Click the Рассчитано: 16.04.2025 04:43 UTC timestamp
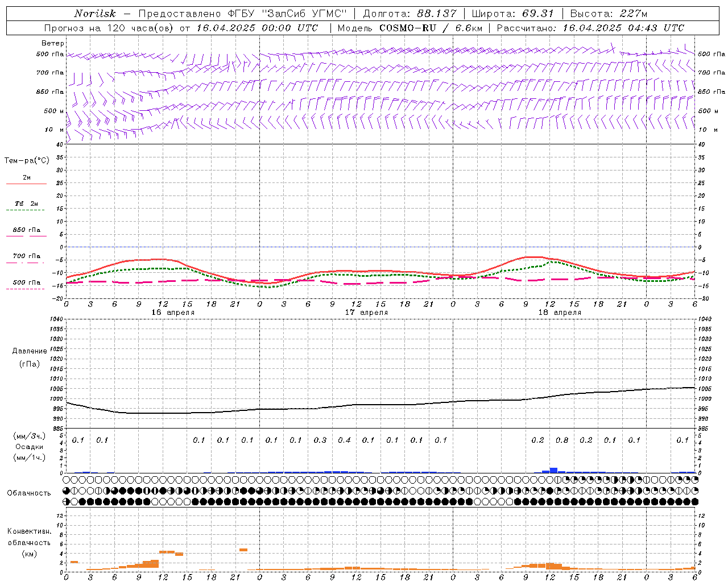Image resolution: width=728 pixels, height=582 pixels. (x=590, y=28)
